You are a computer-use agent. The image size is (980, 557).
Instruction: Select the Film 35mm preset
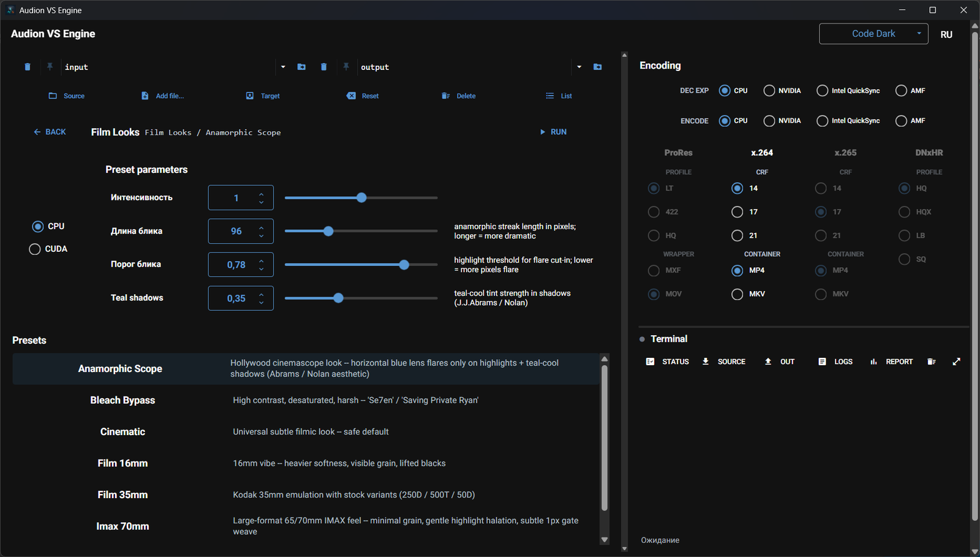tap(306, 495)
